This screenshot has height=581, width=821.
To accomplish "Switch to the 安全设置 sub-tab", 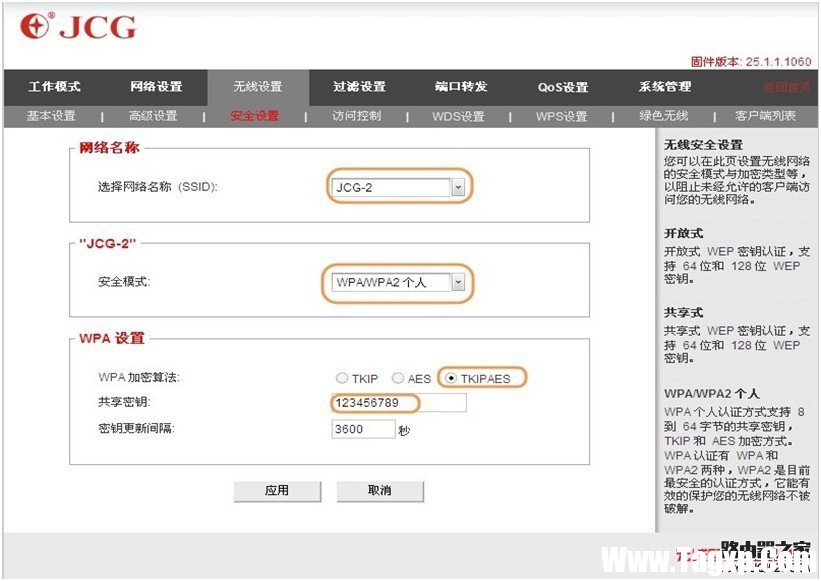I will pyautogui.click(x=255, y=116).
